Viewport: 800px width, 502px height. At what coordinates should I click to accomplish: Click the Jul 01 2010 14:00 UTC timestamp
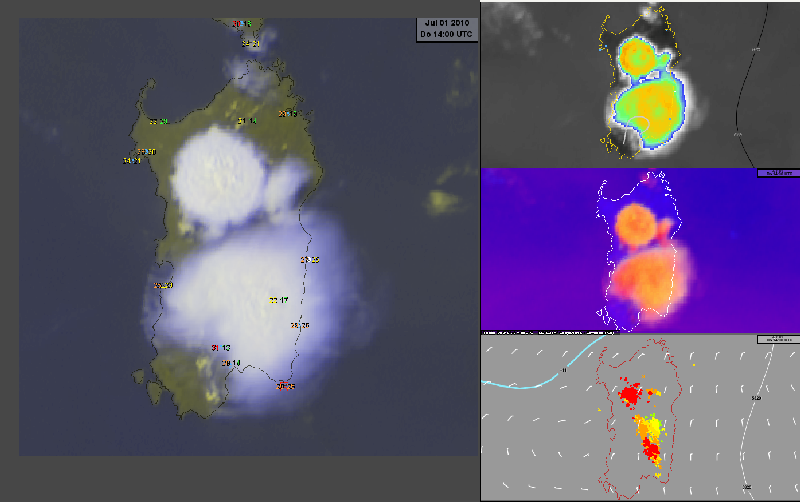[447, 30]
